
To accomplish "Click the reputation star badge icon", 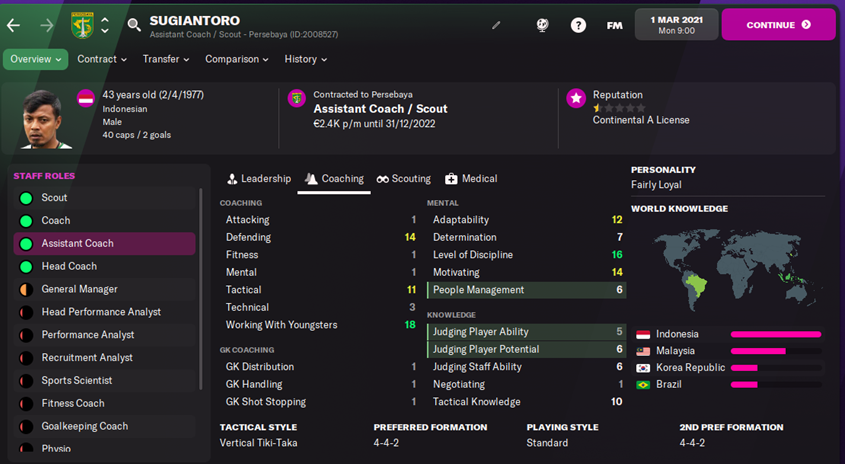I will click(575, 98).
